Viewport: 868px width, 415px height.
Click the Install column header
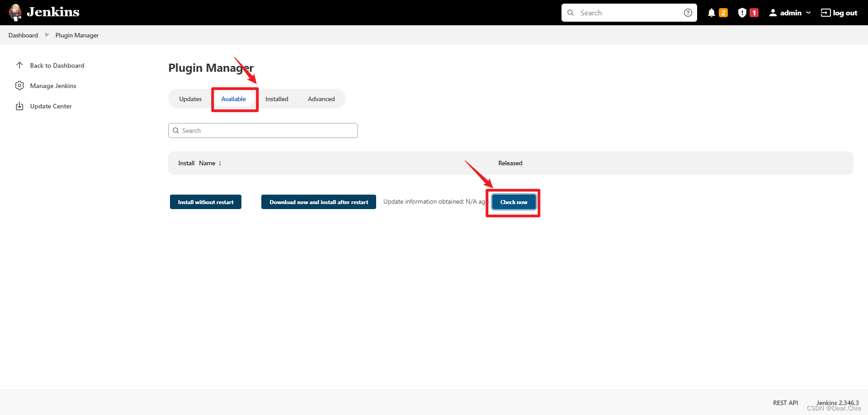[x=186, y=163]
